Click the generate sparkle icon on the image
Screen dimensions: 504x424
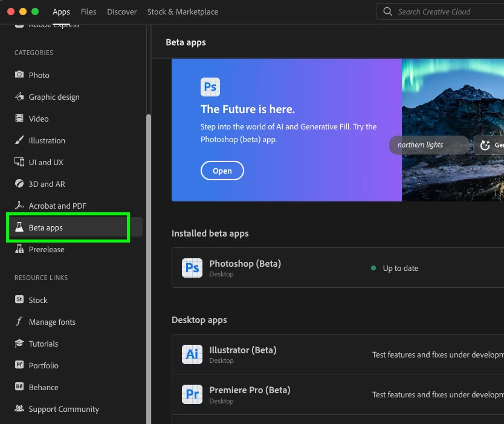tap(485, 145)
